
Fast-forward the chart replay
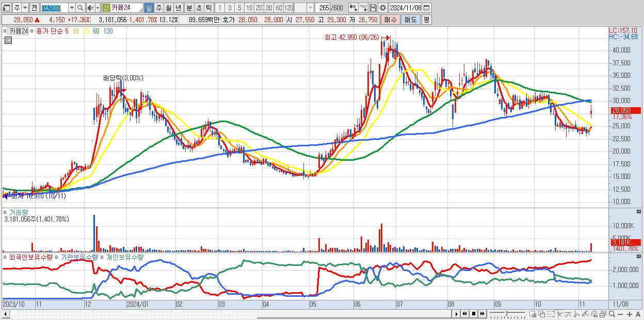click(x=482, y=314)
